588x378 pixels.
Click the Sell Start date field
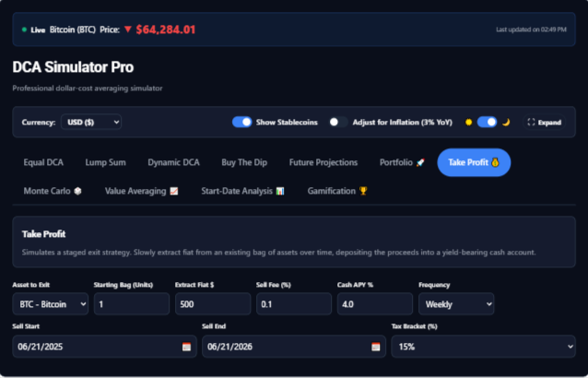click(105, 347)
